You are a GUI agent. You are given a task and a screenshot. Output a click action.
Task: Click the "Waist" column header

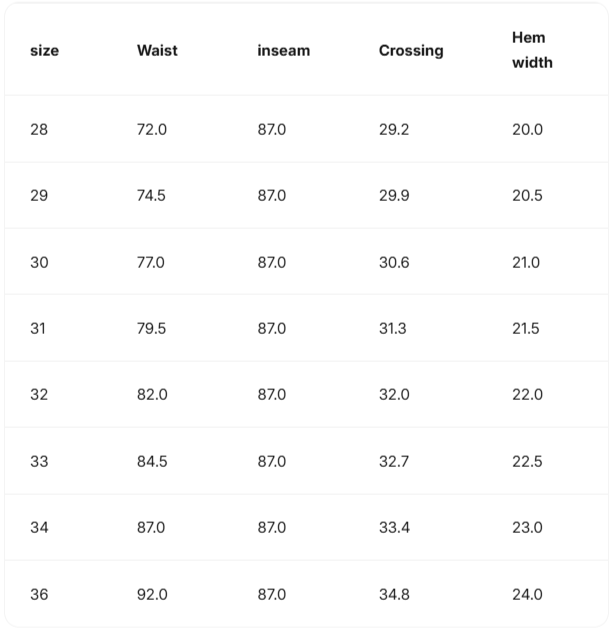[157, 50]
